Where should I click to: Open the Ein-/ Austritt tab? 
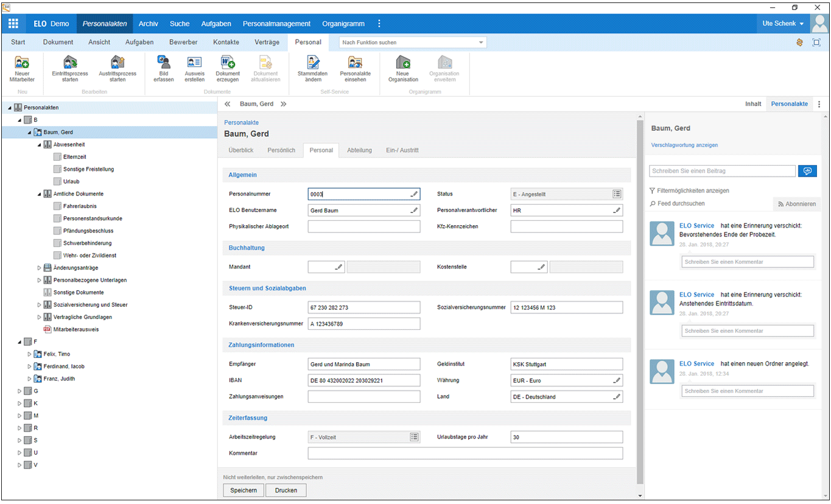coord(402,150)
